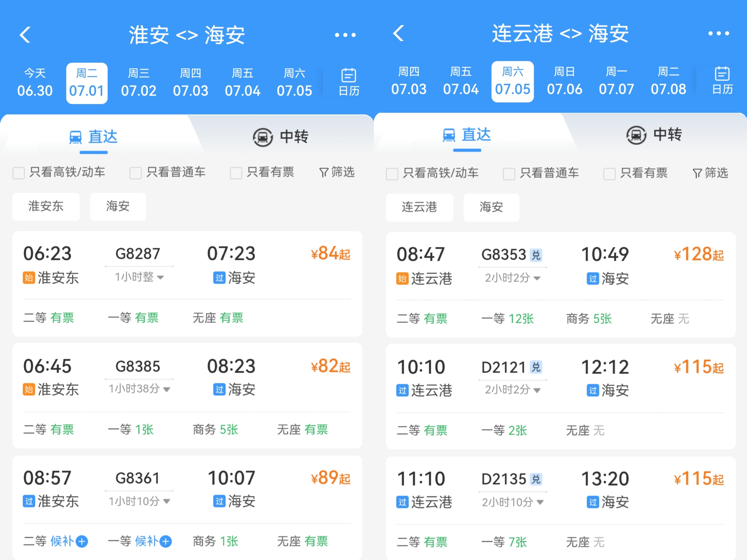747x560 pixels.
Task: Expand 2小时10分 duration arrow for D2135
Action: (540, 502)
